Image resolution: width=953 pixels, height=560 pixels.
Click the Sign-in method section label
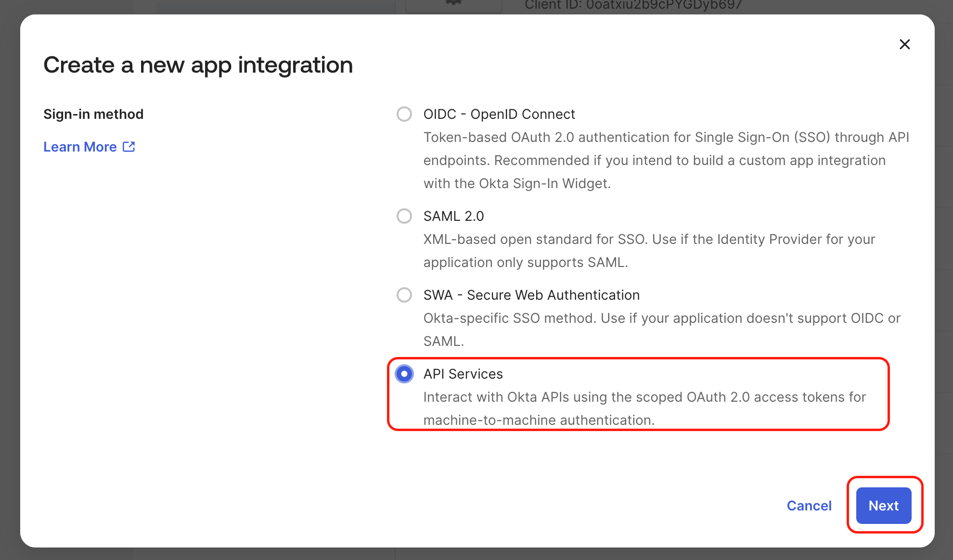[93, 114]
